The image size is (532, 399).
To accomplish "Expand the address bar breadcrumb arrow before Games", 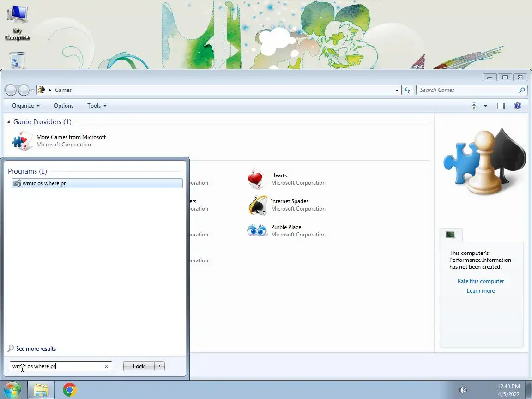I will pos(50,90).
